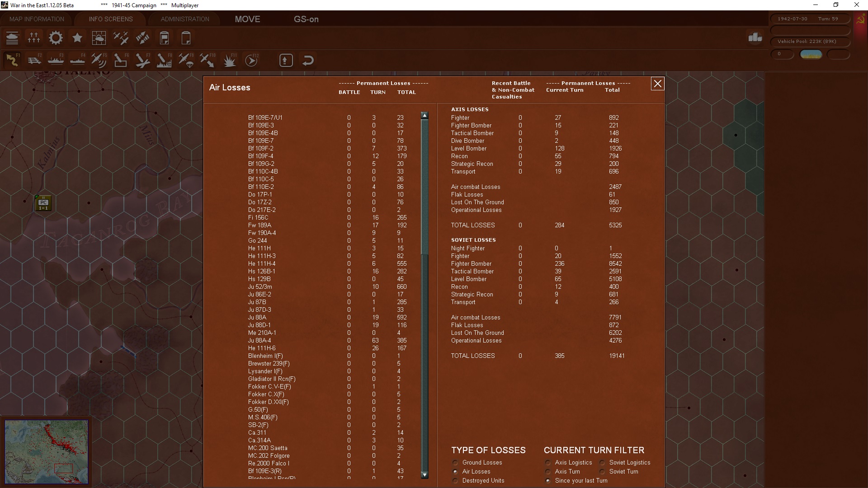Open the INFO SCREENS tab
This screenshot has height=488, width=868.
tap(111, 19)
